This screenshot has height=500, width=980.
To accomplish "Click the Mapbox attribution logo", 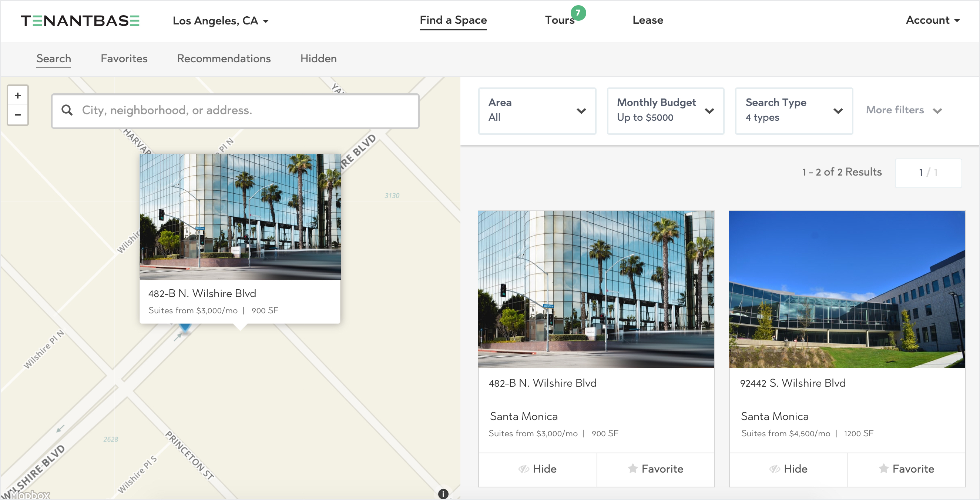I will [x=30, y=495].
